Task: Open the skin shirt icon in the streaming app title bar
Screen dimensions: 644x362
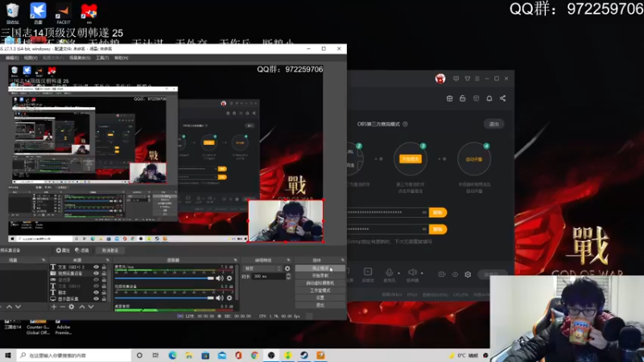Action: point(468,78)
